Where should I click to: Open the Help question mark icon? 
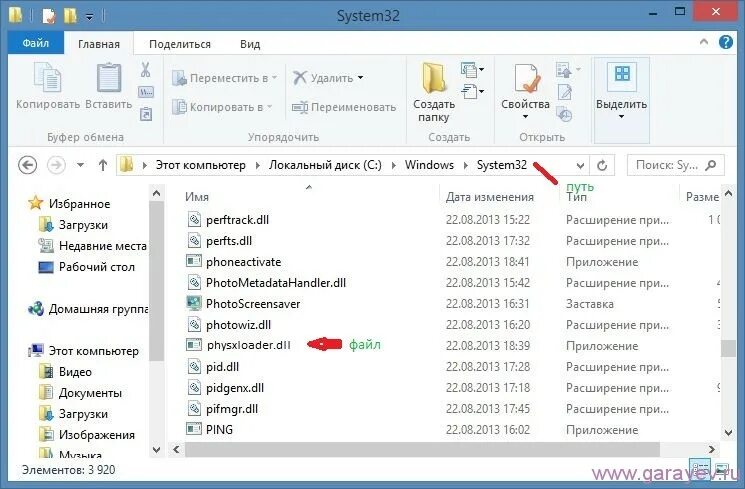[x=726, y=42]
